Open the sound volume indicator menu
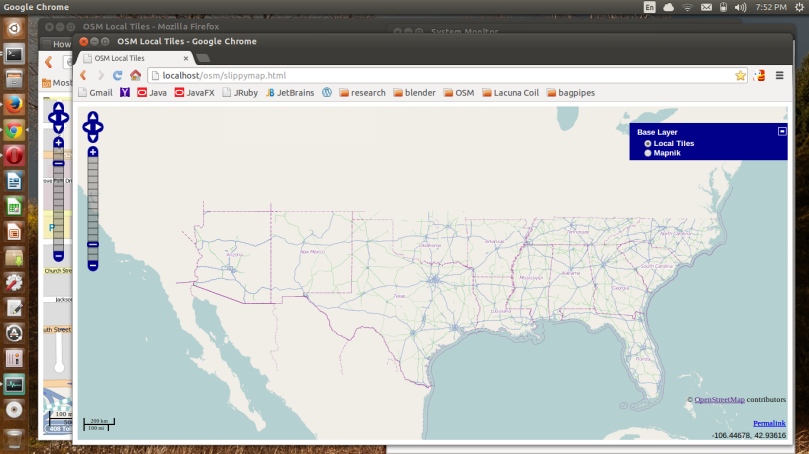This screenshot has width=809, height=454. pyautogui.click(x=741, y=7)
